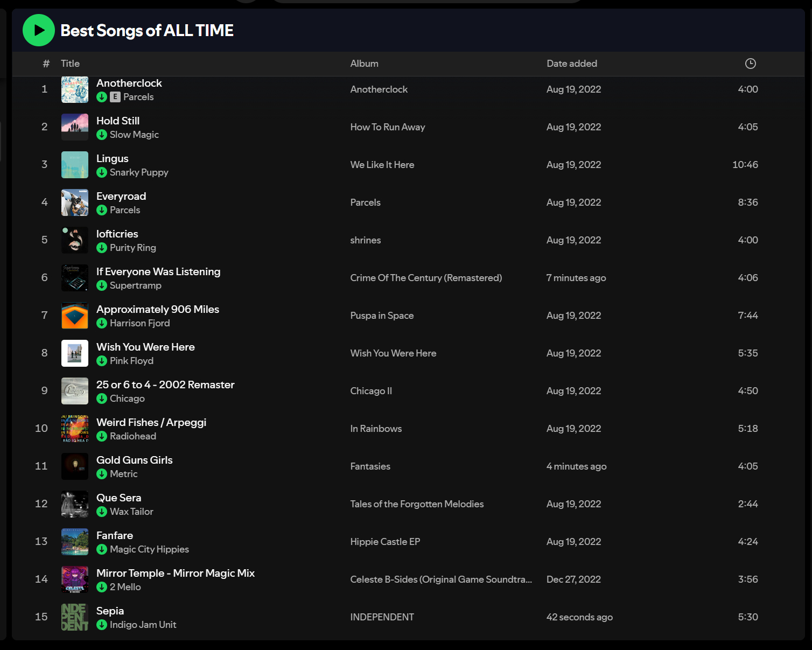The height and width of the screenshot is (650, 812).
Task: Open the Metric artist link
Action: pos(123,474)
